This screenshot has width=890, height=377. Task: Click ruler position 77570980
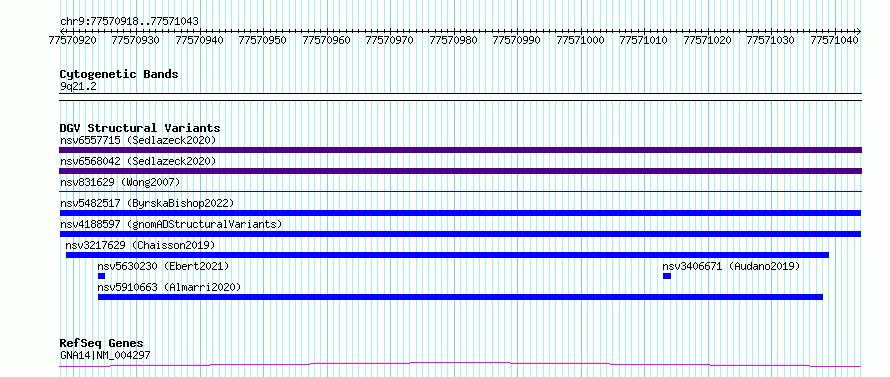point(454,40)
